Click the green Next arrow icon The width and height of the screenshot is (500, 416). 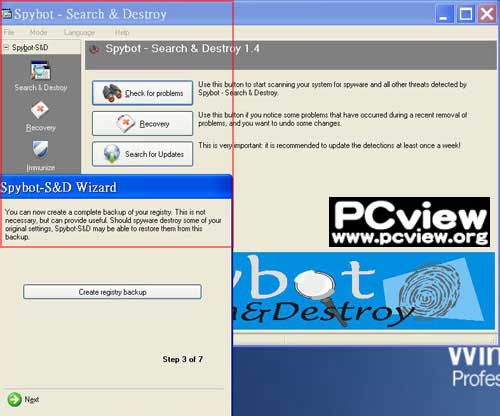tap(14, 399)
